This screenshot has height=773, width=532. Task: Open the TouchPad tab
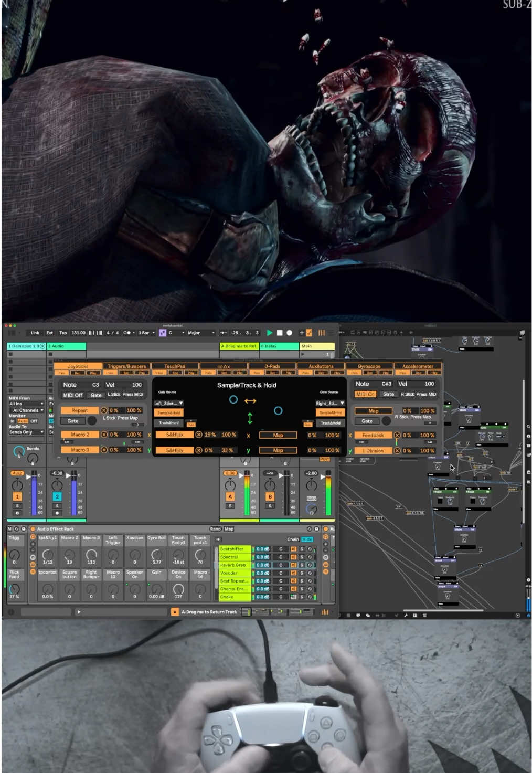pyautogui.click(x=175, y=366)
